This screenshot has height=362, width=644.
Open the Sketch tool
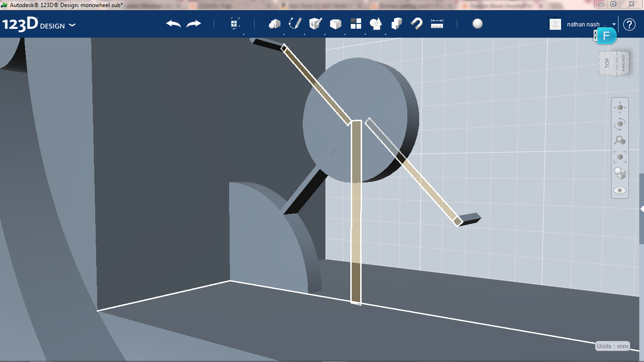click(x=295, y=24)
